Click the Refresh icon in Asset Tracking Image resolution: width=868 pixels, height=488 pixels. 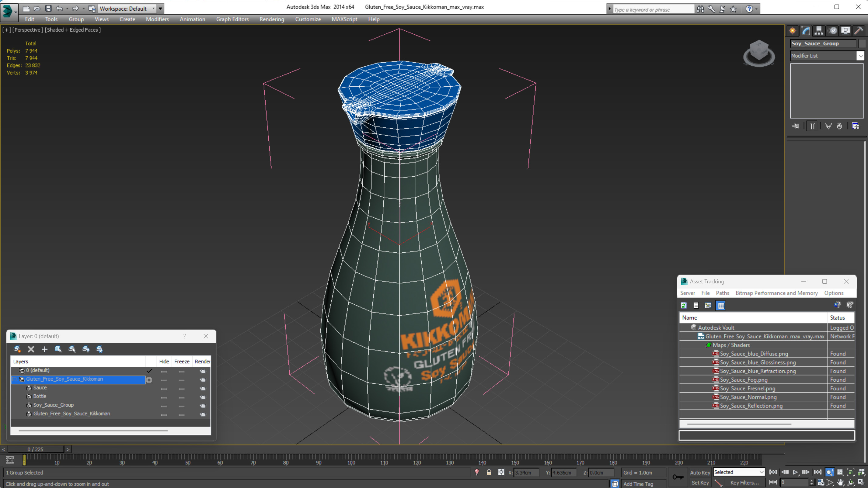[684, 306]
